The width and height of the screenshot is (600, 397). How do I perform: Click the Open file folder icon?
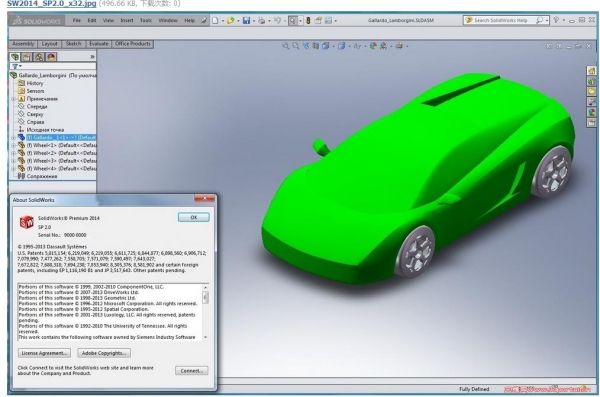coord(230,20)
